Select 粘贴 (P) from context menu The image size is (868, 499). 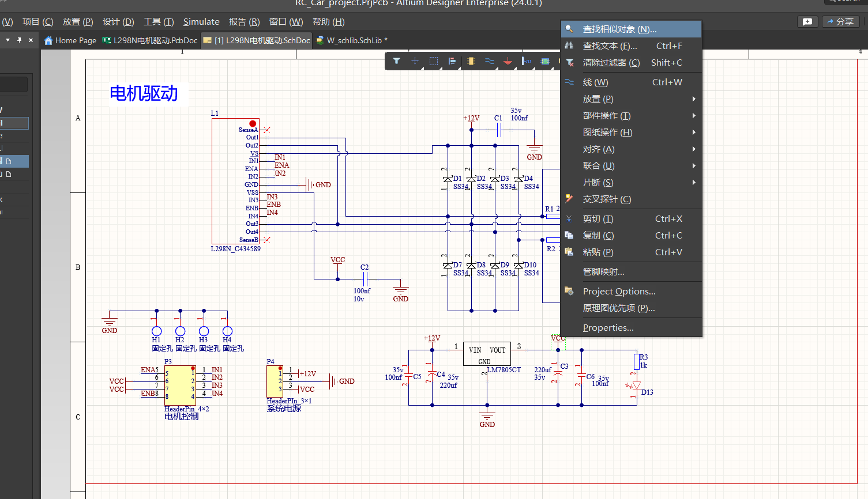(x=631, y=252)
